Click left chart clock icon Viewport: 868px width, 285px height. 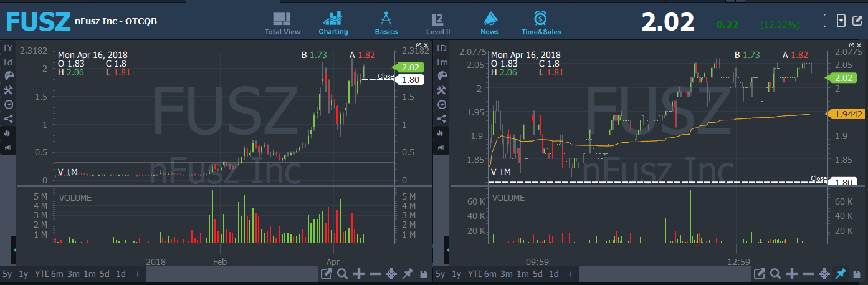pyautogui.click(x=7, y=104)
